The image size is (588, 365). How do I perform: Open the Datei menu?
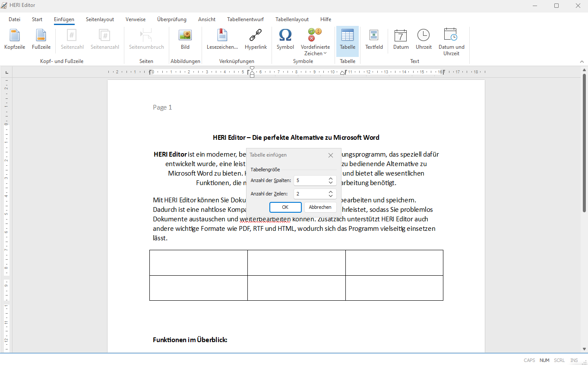[x=14, y=19]
